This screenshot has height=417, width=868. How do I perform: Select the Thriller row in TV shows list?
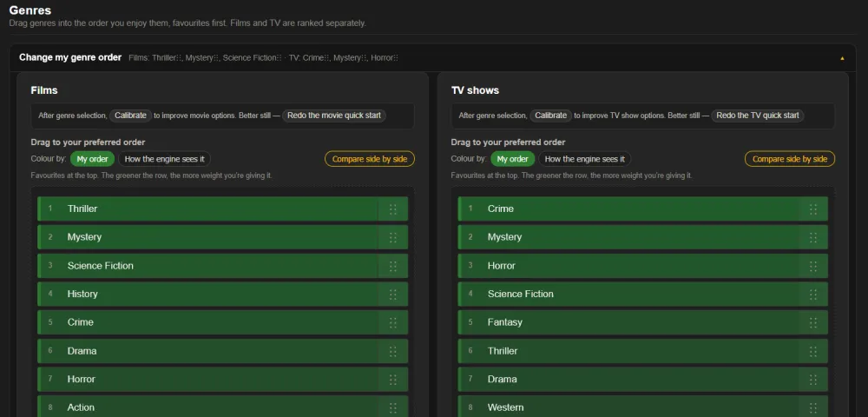[642, 351]
